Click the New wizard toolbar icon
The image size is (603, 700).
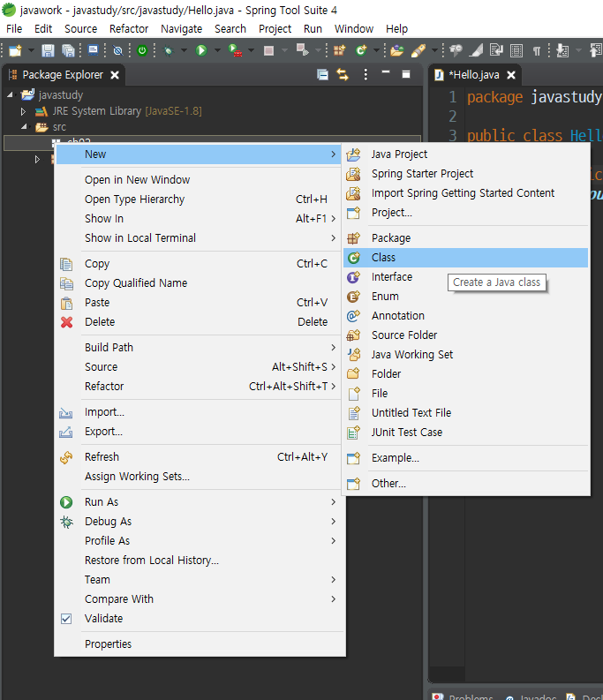[x=15, y=50]
